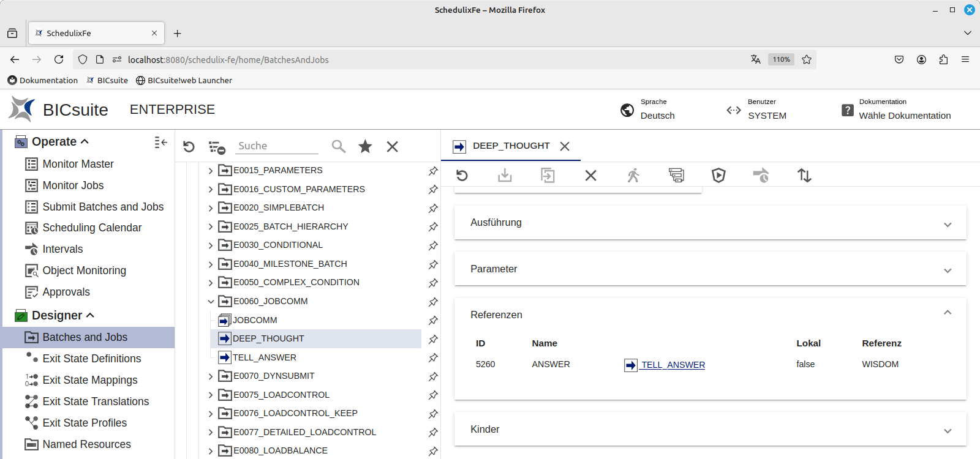Open Intervals in Operate menu
Screen dimensions: 980x459
point(62,249)
